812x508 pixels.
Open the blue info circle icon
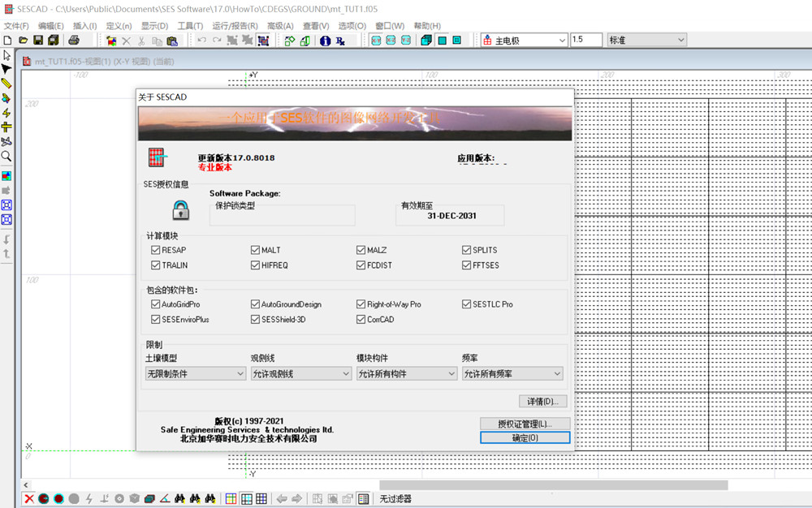tap(326, 41)
